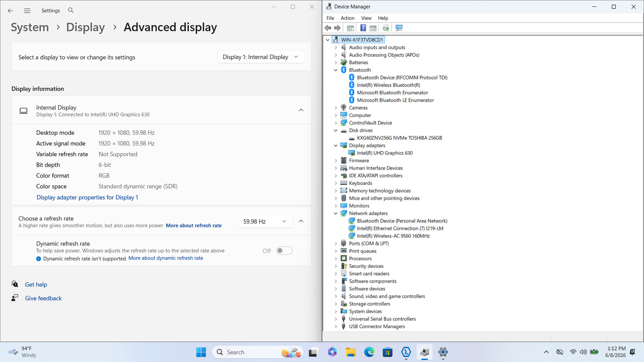Image resolution: width=644 pixels, height=362 pixels.
Task: Click the Settings gear icon on taskbar
Action: (443, 352)
